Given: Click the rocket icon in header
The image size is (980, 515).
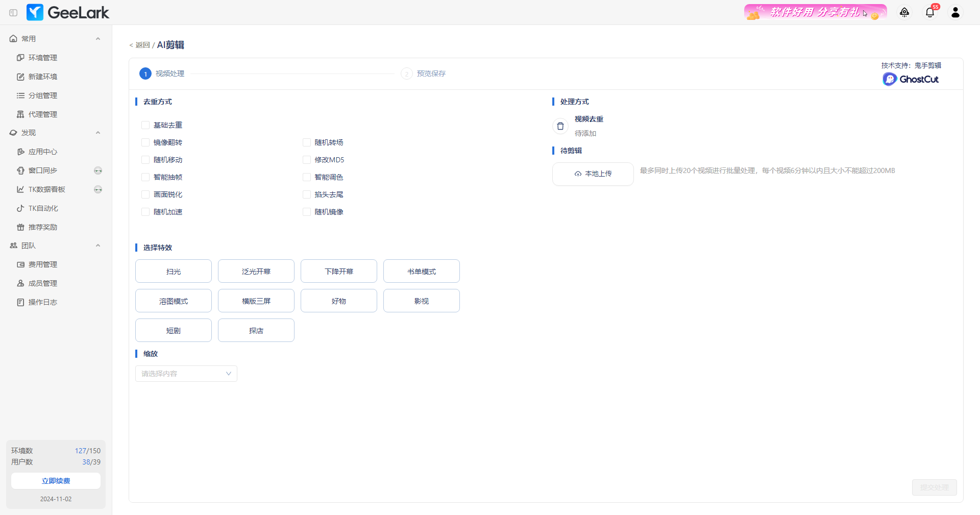Looking at the screenshot, I should [x=904, y=13].
